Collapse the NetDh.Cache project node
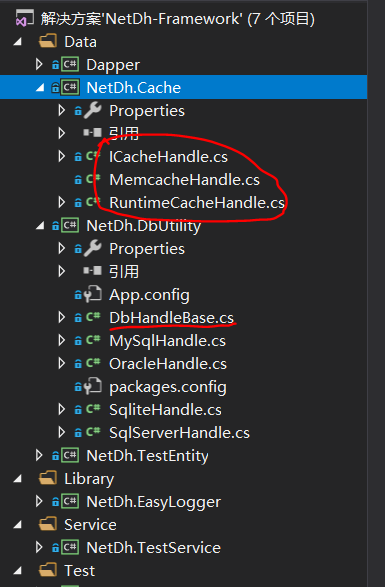Image resolution: width=385 pixels, height=587 pixels. [x=40, y=88]
